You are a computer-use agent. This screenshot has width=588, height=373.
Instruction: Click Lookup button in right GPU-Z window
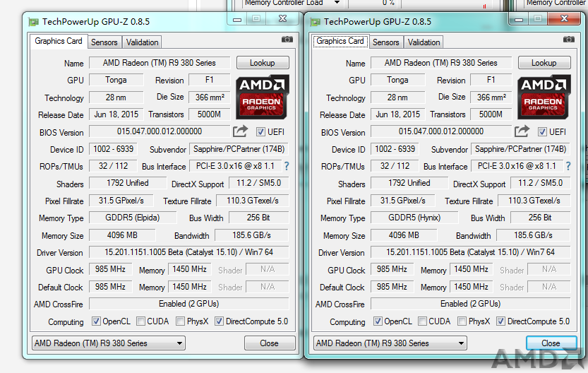click(x=544, y=63)
